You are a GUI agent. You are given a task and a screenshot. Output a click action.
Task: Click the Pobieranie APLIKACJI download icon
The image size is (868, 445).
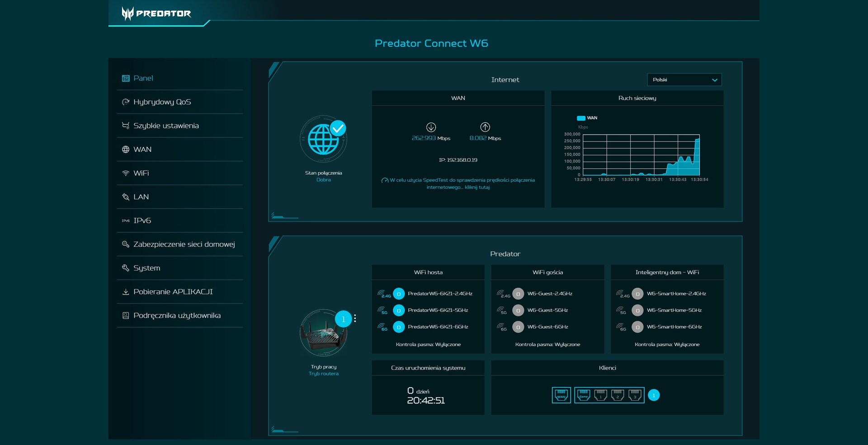[126, 292]
